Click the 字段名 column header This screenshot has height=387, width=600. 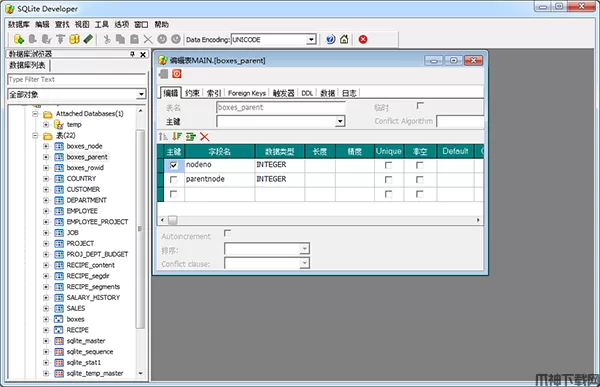tap(220, 151)
